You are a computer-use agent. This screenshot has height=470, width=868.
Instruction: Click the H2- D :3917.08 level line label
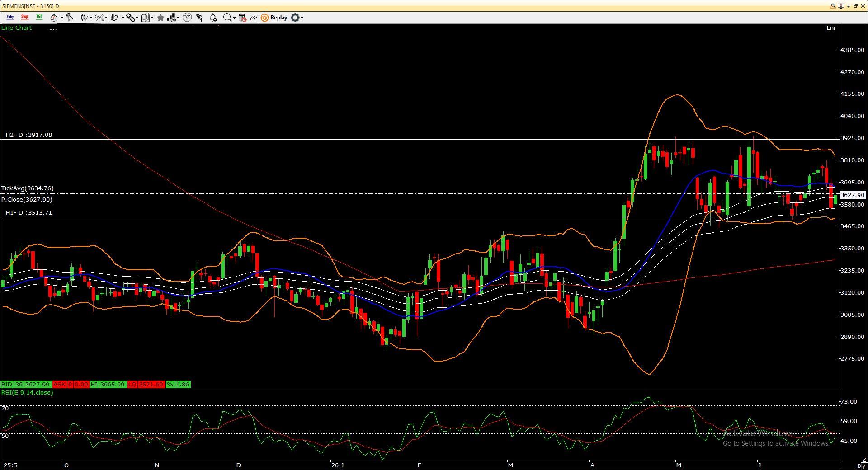(28, 135)
